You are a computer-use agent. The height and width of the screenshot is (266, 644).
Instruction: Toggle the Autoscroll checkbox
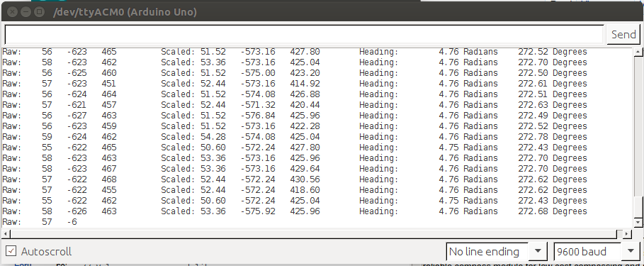[11, 251]
